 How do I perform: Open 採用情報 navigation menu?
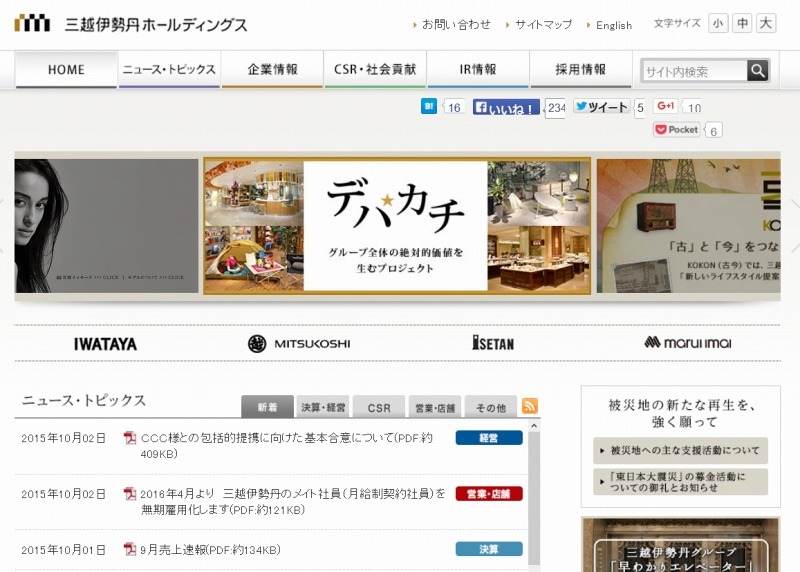coord(581,69)
